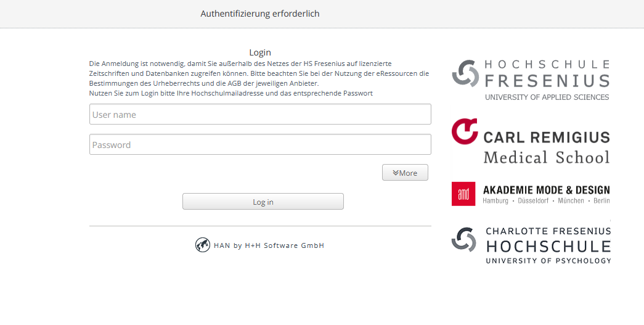Screen dimensions: 644x325
Task: Click the Hamburg Düsseldorf München Berlin city line
Action: coord(546,201)
